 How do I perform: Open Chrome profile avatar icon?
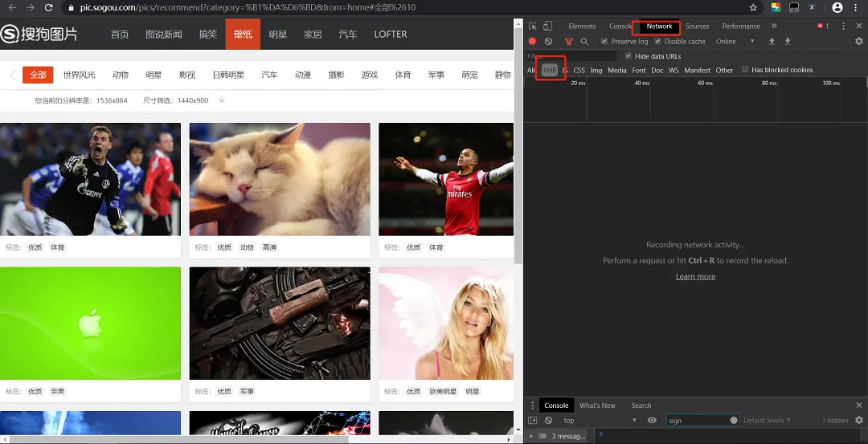point(837,8)
